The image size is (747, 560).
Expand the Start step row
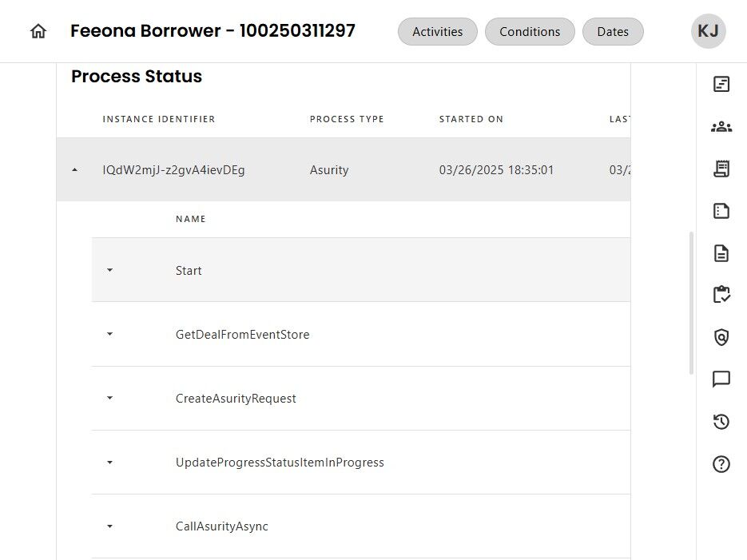[x=109, y=270]
